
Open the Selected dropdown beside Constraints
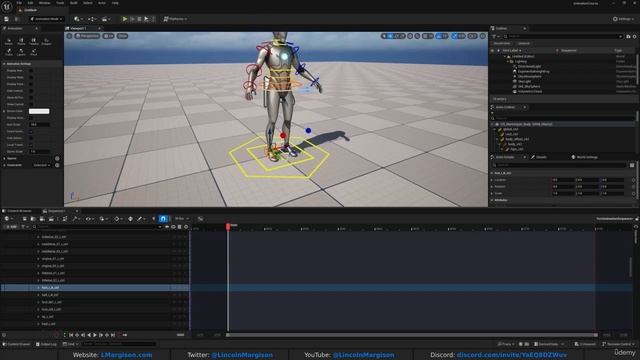(x=41, y=165)
